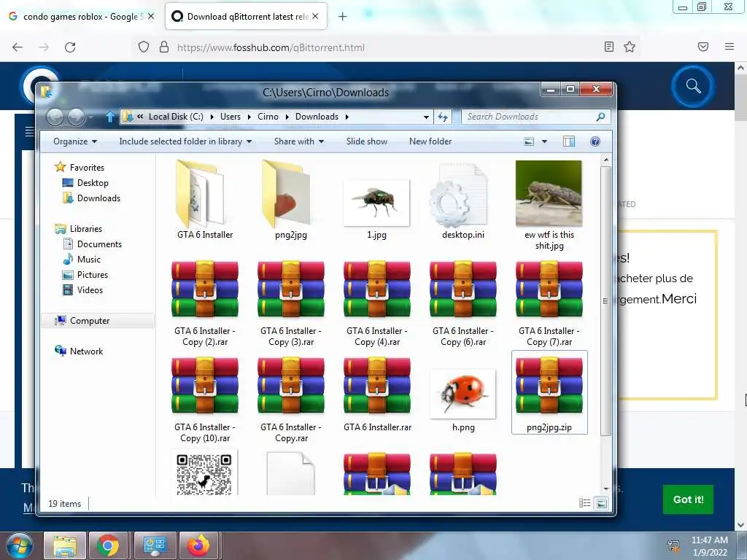Click Explorer Back navigation button
The width and height of the screenshot is (747, 560).
55,117
